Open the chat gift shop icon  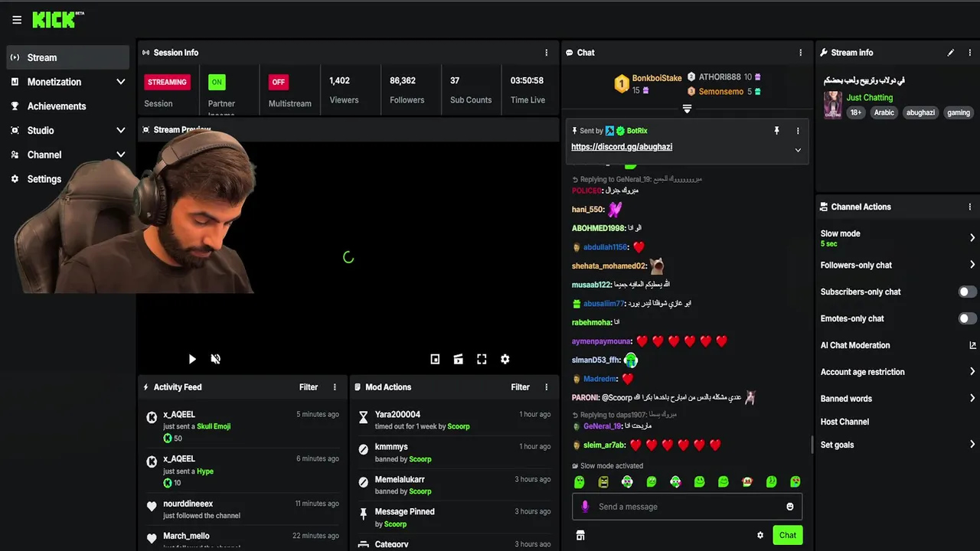click(580, 535)
